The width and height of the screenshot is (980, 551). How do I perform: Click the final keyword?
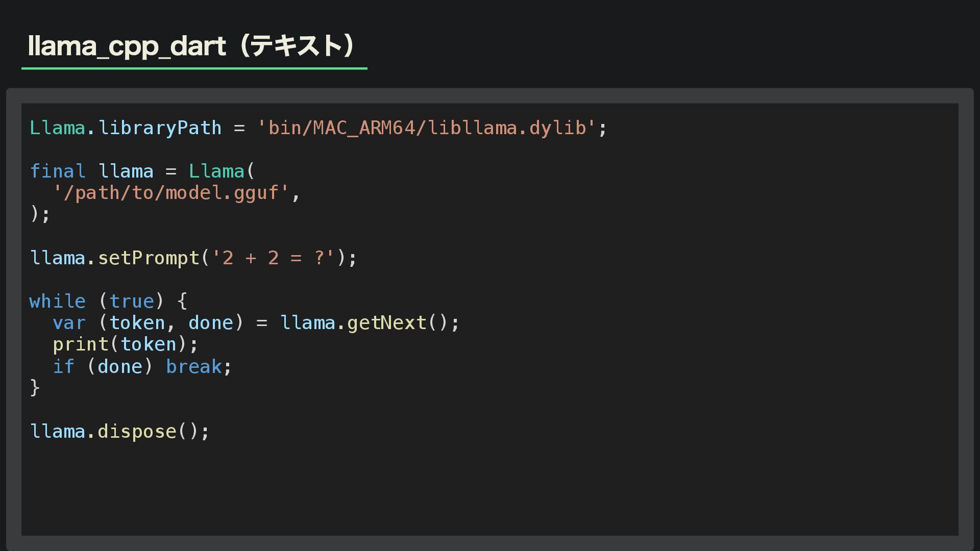[57, 171]
